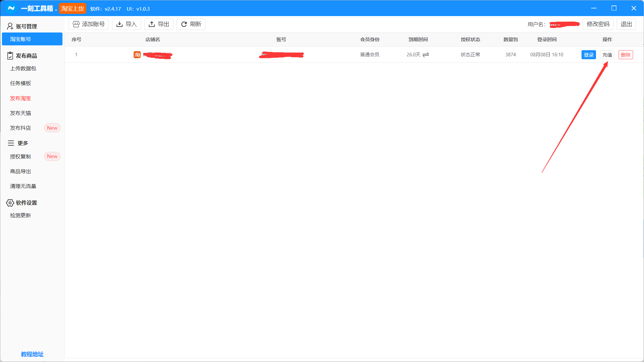Click the 26.0天 expiry value
The width and height of the screenshot is (644, 362).
(x=413, y=55)
